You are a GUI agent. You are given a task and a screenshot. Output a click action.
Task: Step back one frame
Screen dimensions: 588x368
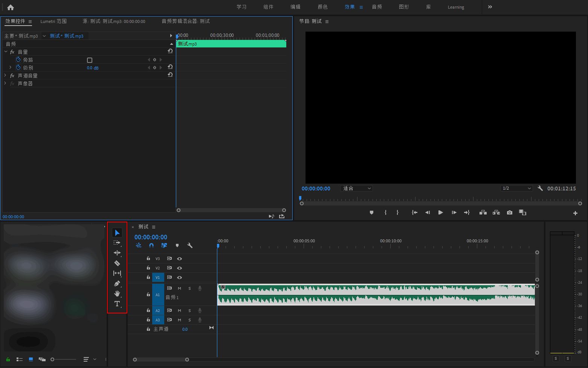(x=428, y=213)
